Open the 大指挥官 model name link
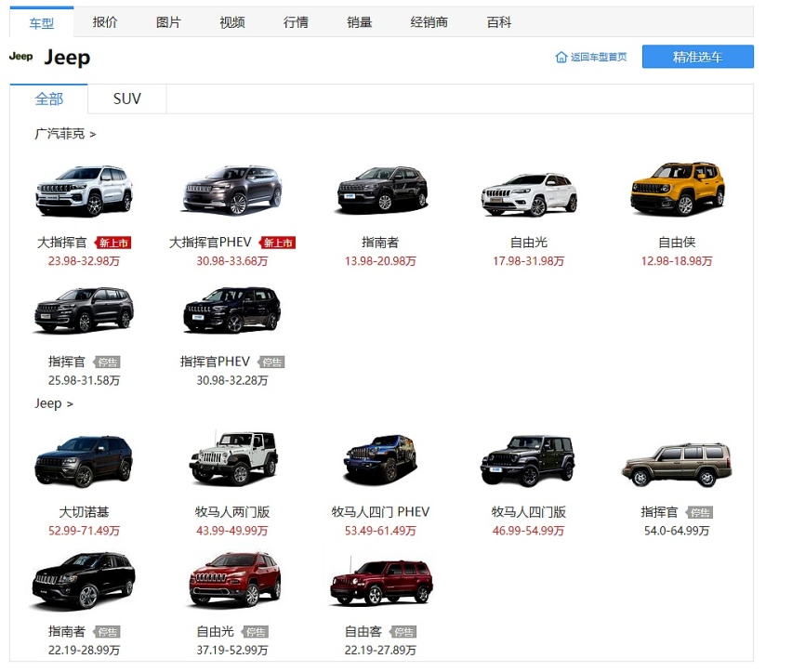The height and width of the screenshot is (672, 792). point(62,243)
